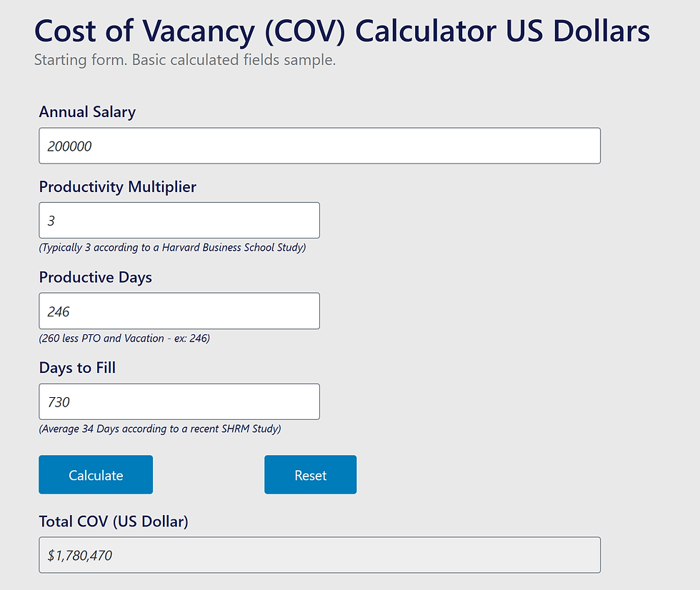Screen dimensions: 700x590
Task: Click the Total COV result field
Action: [319, 554]
